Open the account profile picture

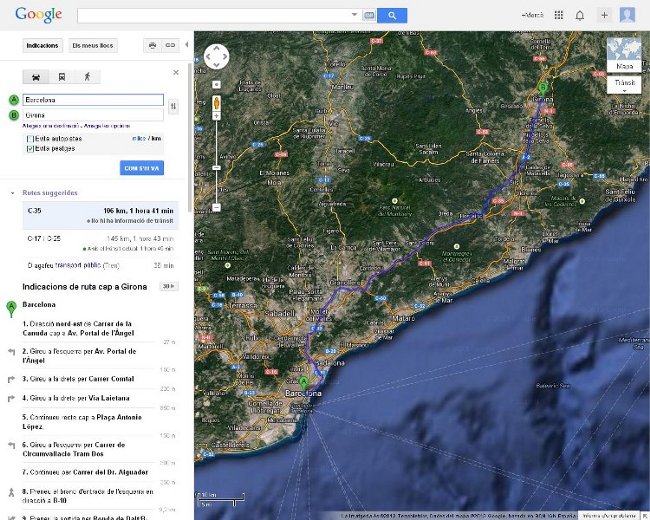click(627, 15)
